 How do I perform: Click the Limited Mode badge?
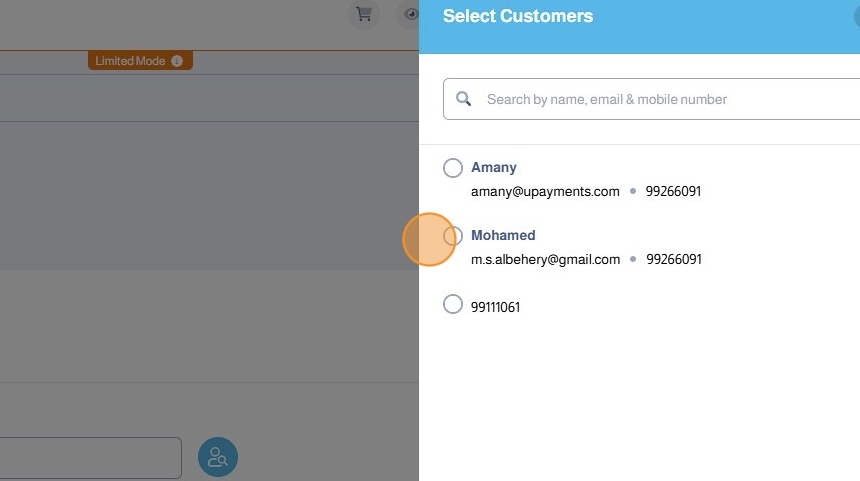click(131, 61)
